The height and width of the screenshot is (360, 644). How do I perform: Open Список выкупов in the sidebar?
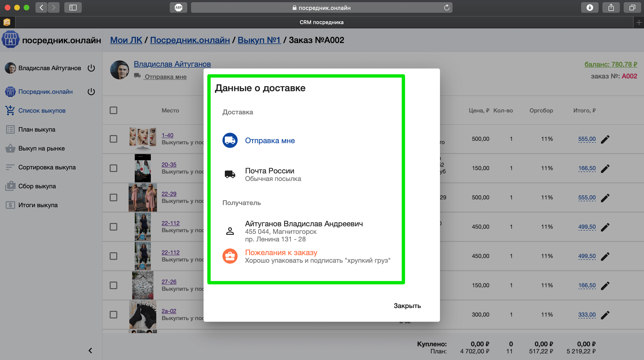[42, 110]
